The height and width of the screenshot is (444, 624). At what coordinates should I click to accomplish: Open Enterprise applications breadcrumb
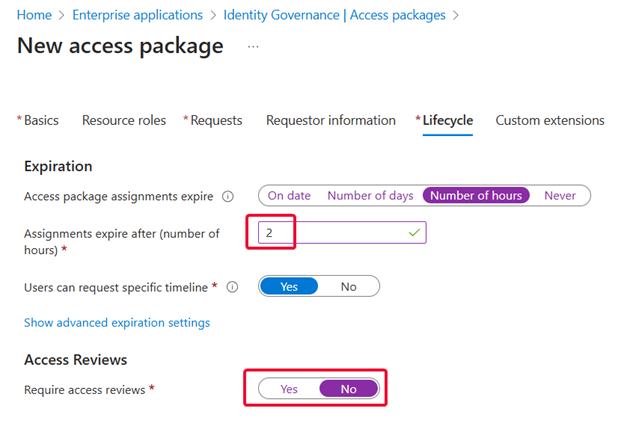137,15
